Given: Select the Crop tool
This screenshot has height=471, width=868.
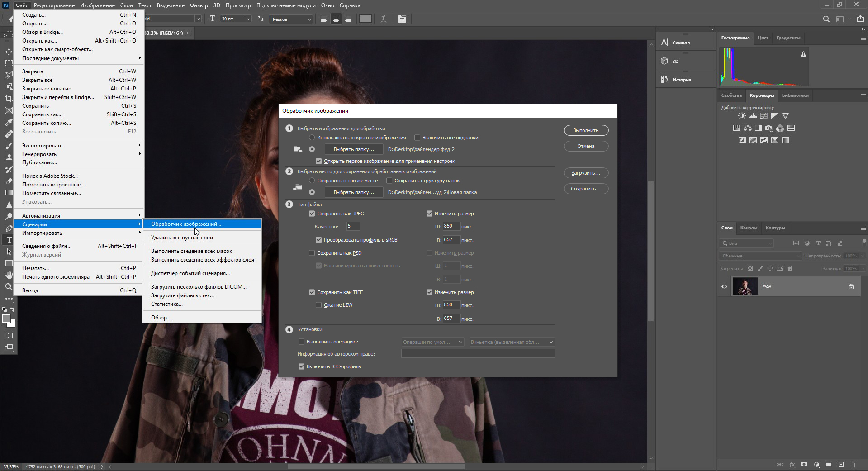Looking at the screenshot, I should click(9, 98).
